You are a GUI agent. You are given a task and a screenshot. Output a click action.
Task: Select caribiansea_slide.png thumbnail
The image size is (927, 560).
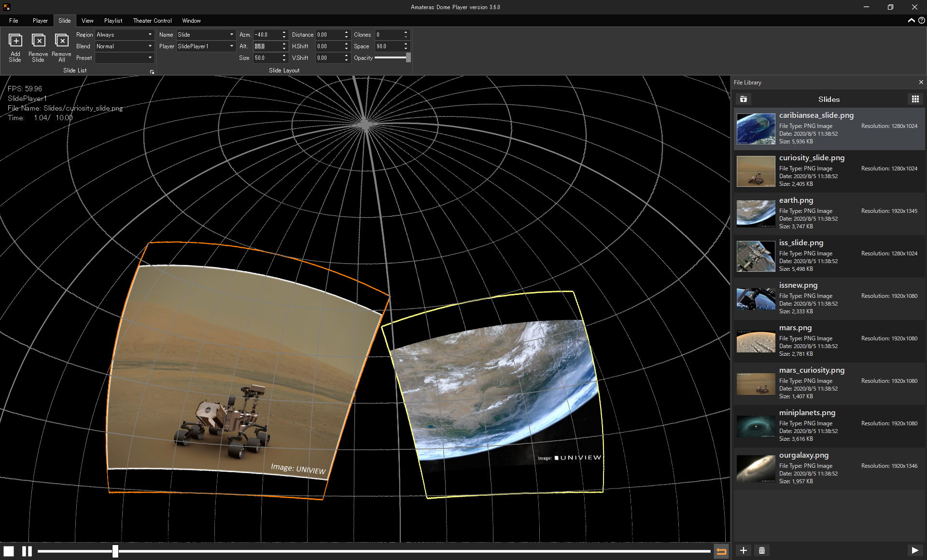tap(756, 128)
